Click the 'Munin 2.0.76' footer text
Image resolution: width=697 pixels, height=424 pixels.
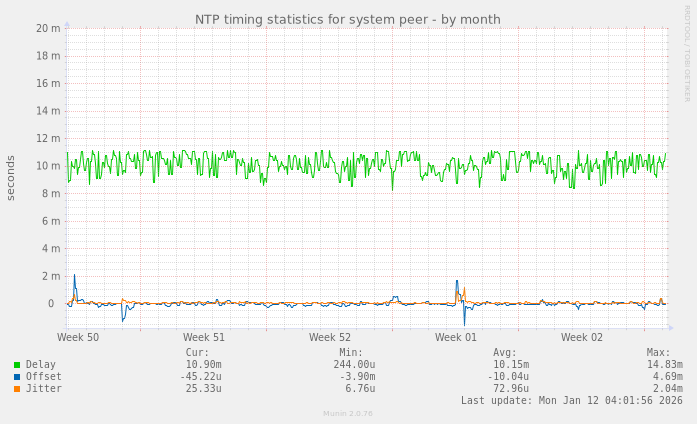(x=348, y=414)
